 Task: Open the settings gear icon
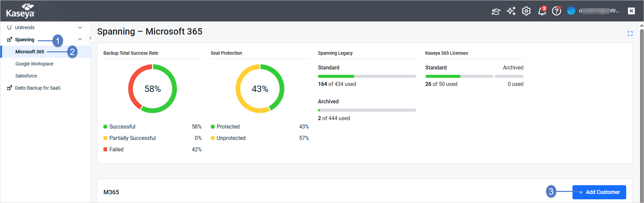(526, 11)
